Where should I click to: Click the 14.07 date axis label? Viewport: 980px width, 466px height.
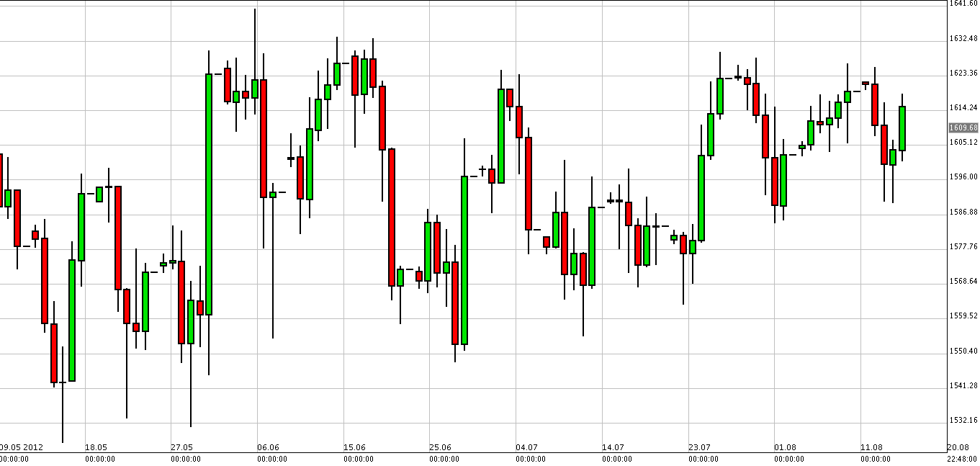613,447
